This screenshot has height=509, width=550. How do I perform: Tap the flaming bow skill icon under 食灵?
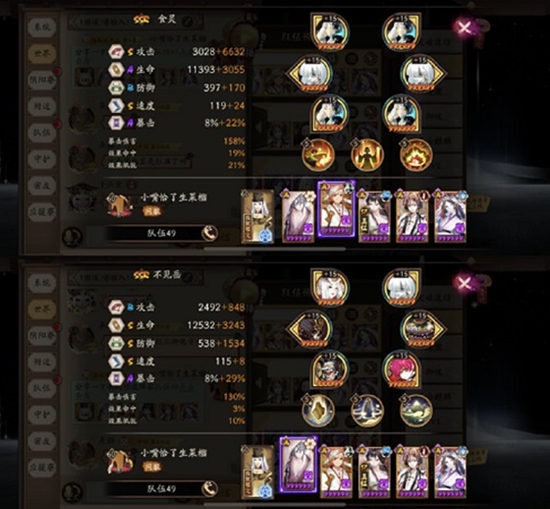point(318,155)
